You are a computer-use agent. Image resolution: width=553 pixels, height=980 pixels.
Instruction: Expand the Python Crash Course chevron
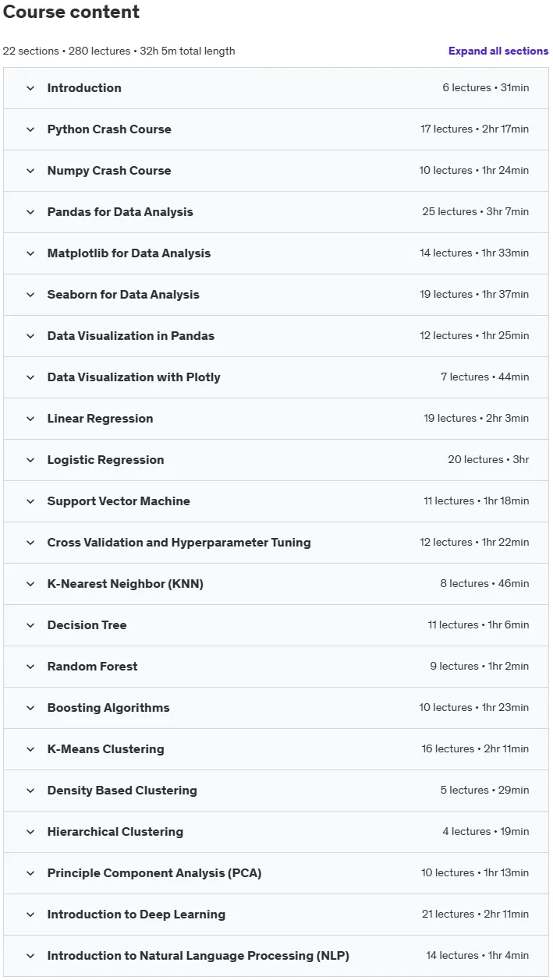(x=30, y=129)
